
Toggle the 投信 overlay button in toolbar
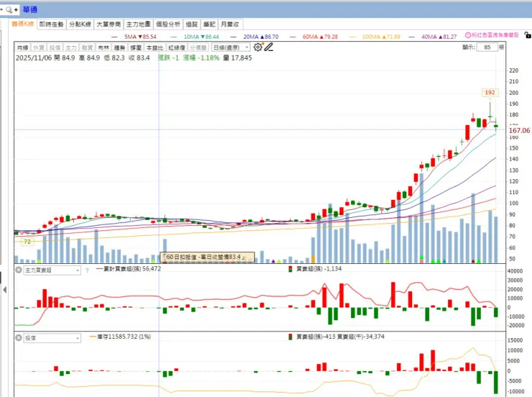point(55,47)
